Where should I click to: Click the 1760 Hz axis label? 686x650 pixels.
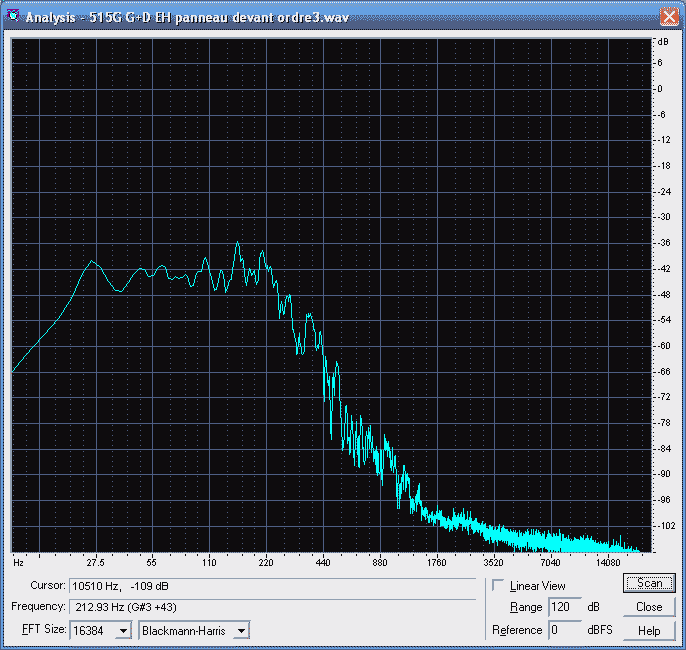click(437, 563)
